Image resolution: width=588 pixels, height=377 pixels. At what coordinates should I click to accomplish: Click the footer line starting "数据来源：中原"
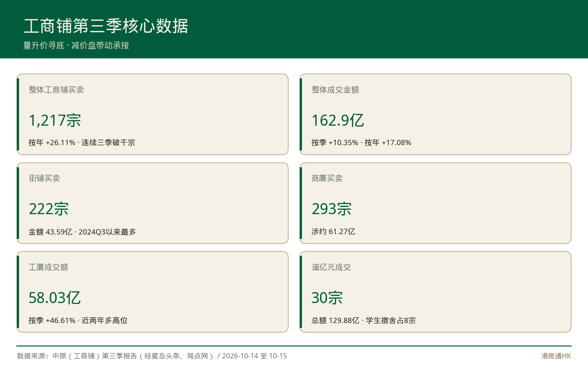[x=152, y=356]
